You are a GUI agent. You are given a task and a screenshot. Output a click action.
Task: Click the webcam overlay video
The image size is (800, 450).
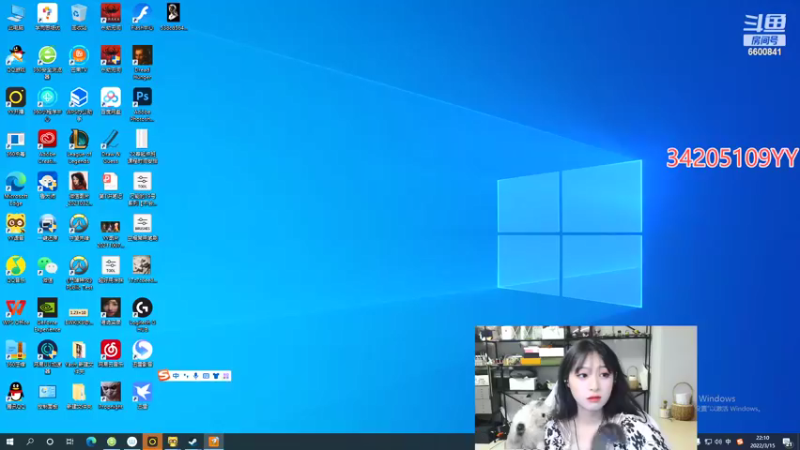586,388
